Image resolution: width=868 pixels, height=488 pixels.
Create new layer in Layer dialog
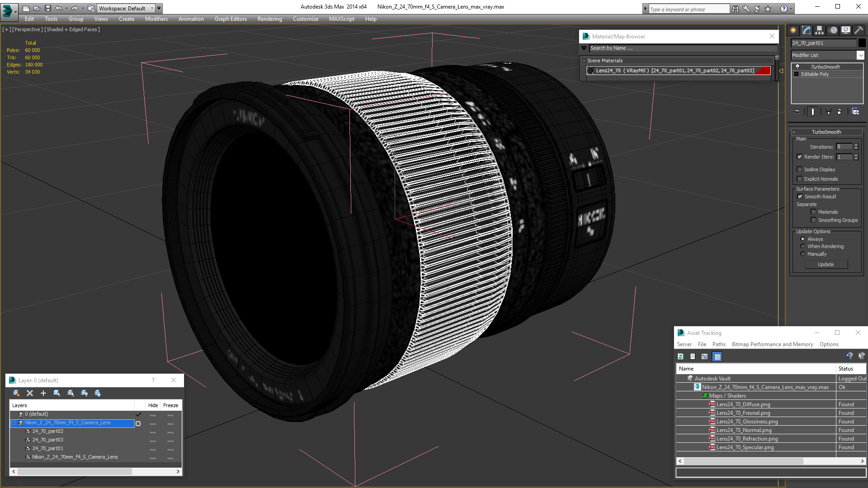pyautogui.click(x=16, y=393)
